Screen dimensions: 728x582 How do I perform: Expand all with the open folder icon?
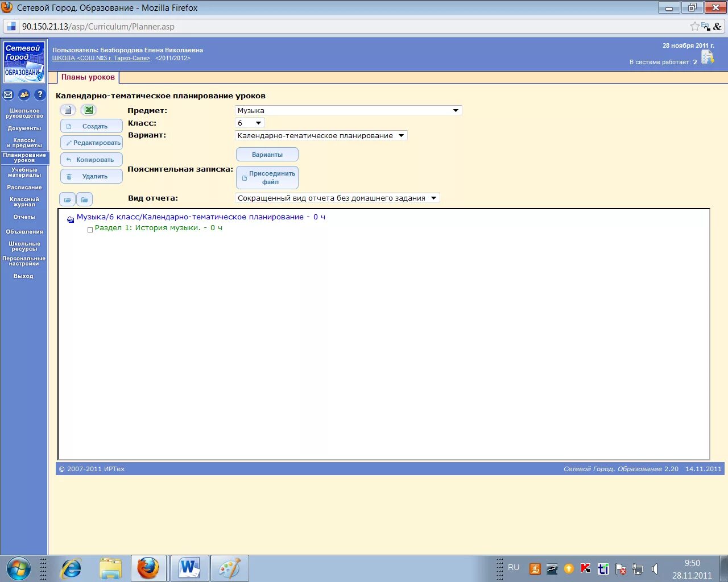click(x=68, y=199)
